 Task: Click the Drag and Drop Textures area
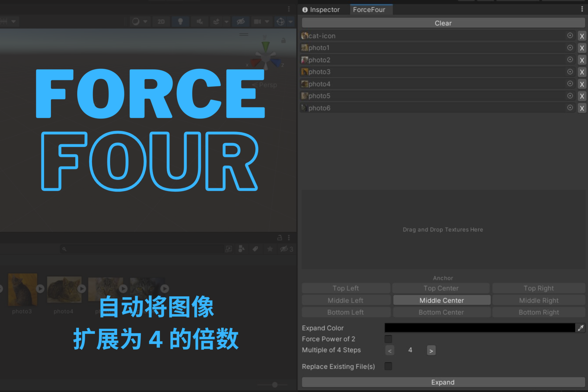pyautogui.click(x=443, y=229)
